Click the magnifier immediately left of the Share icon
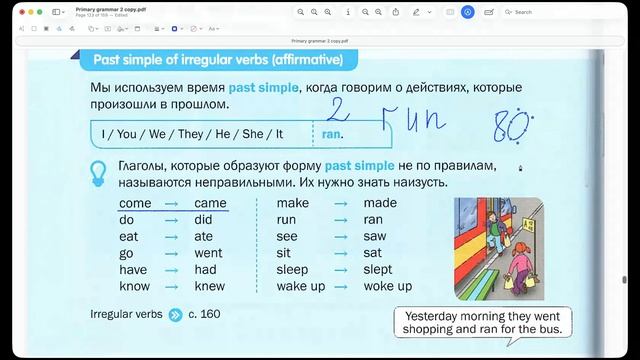This screenshot has width=640, height=360. (378, 12)
